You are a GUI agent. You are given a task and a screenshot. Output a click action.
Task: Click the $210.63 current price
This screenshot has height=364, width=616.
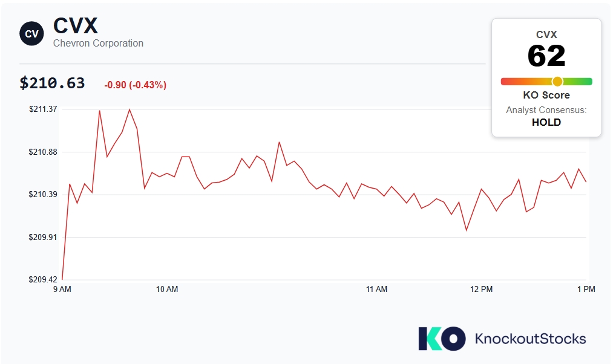coord(52,83)
